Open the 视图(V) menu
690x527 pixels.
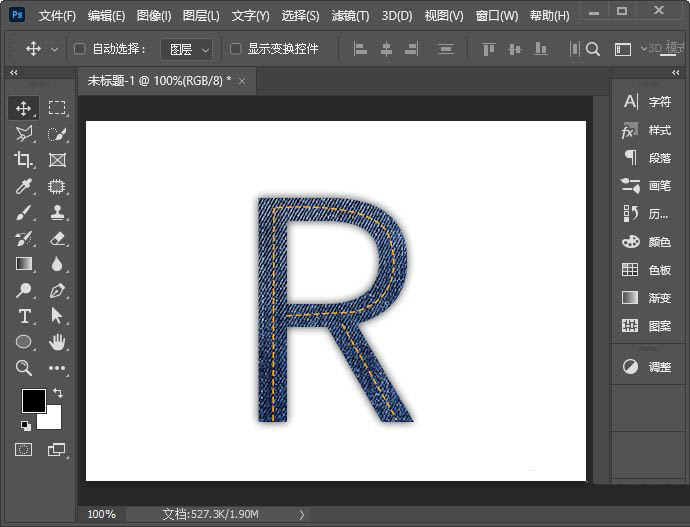click(444, 16)
